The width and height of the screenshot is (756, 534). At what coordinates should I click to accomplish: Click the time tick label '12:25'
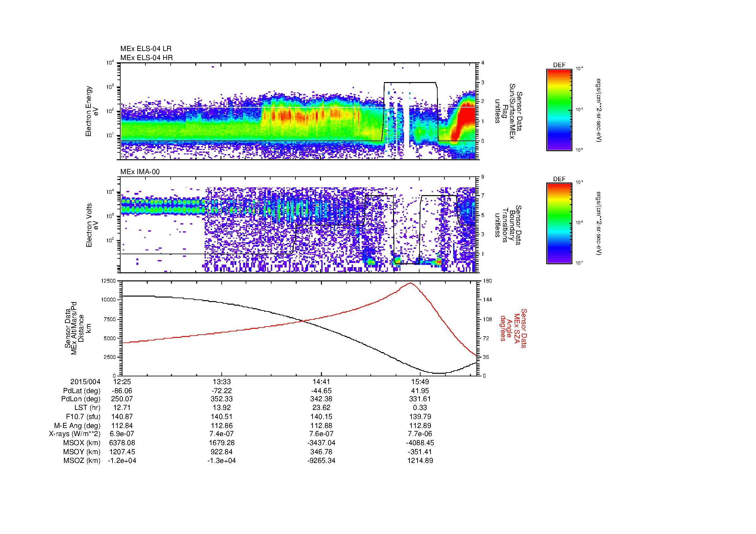pyautogui.click(x=122, y=382)
